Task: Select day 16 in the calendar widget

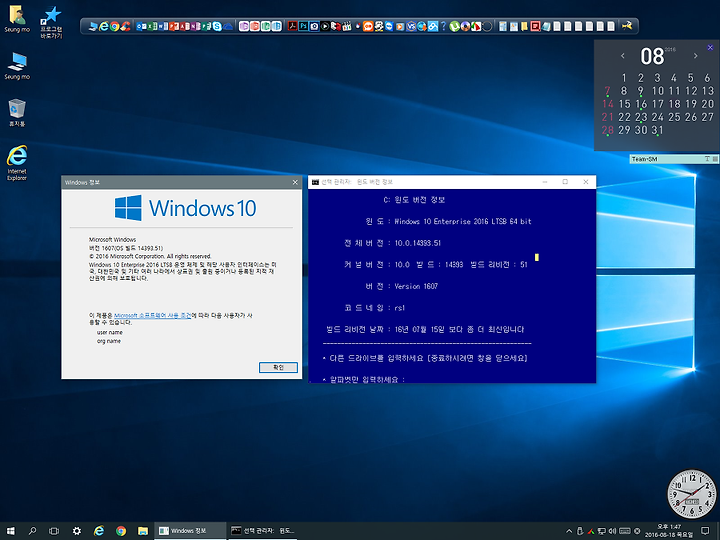Action: pyautogui.click(x=641, y=104)
